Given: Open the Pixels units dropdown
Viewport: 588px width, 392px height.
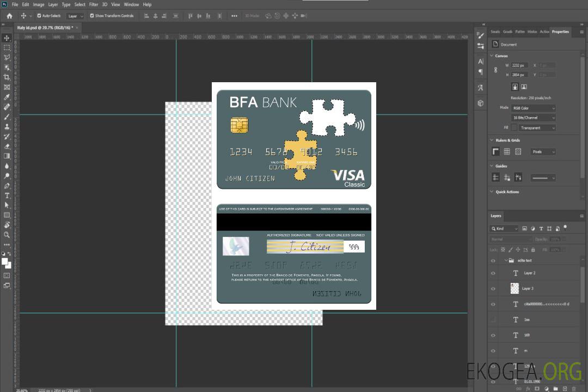Looking at the screenshot, I should pyautogui.click(x=543, y=151).
